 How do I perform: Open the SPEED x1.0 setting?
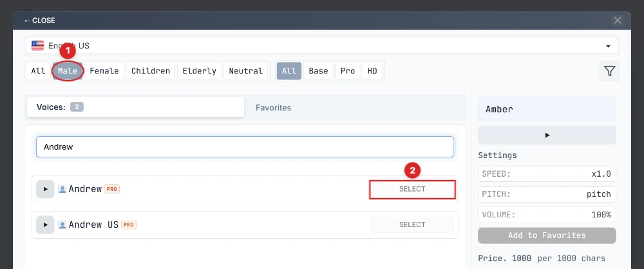[547, 174]
